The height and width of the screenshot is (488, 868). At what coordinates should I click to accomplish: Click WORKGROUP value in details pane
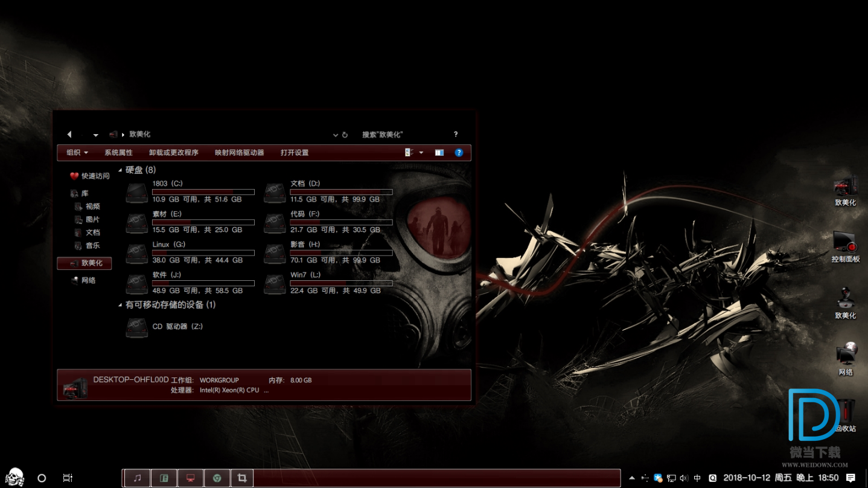tap(219, 380)
